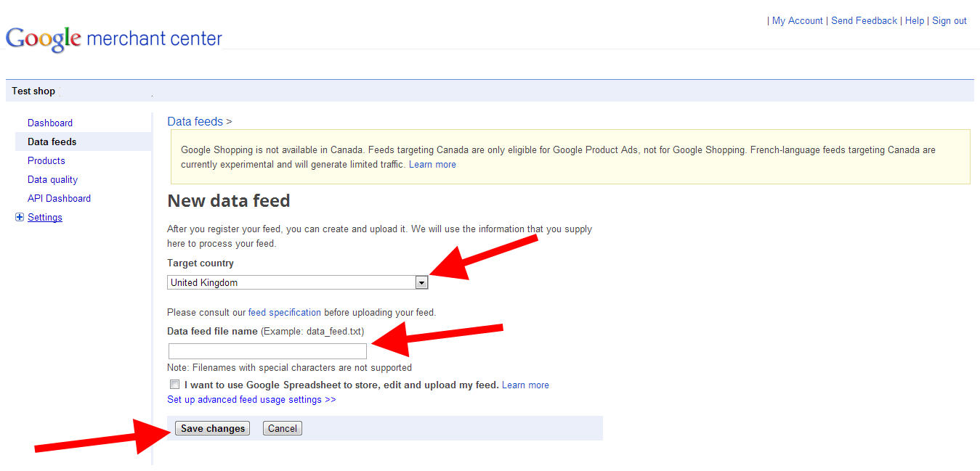Open the Data quality section
The image size is (980, 471).
pyautogui.click(x=52, y=179)
